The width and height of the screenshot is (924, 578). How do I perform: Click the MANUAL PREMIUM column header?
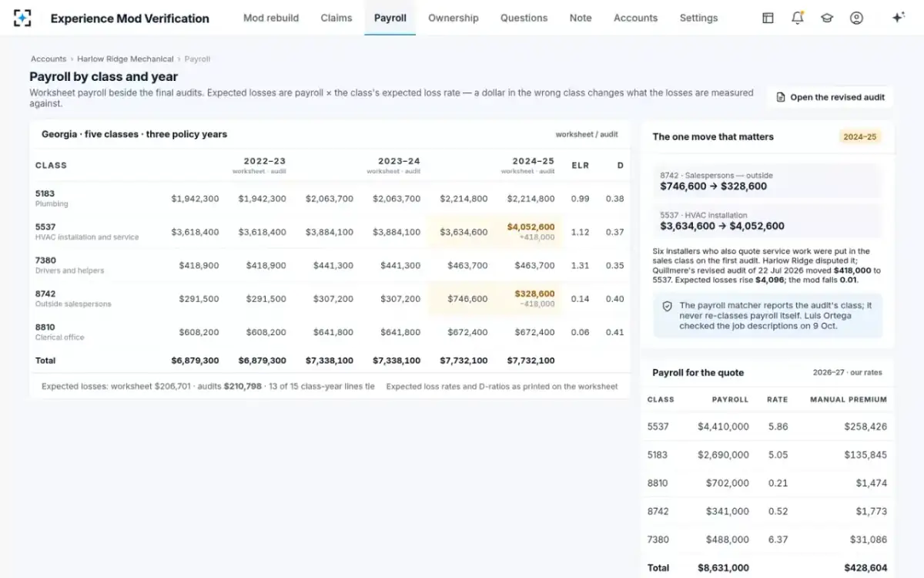(849, 399)
